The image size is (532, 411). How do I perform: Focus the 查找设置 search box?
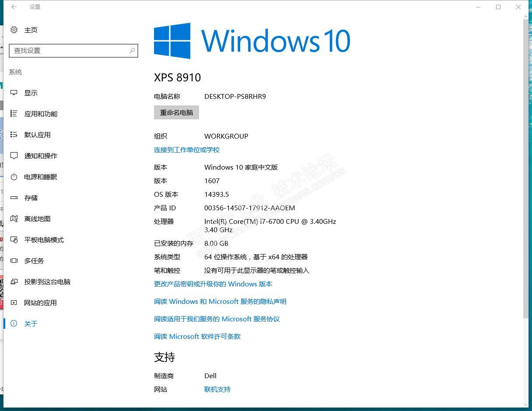[x=73, y=51]
